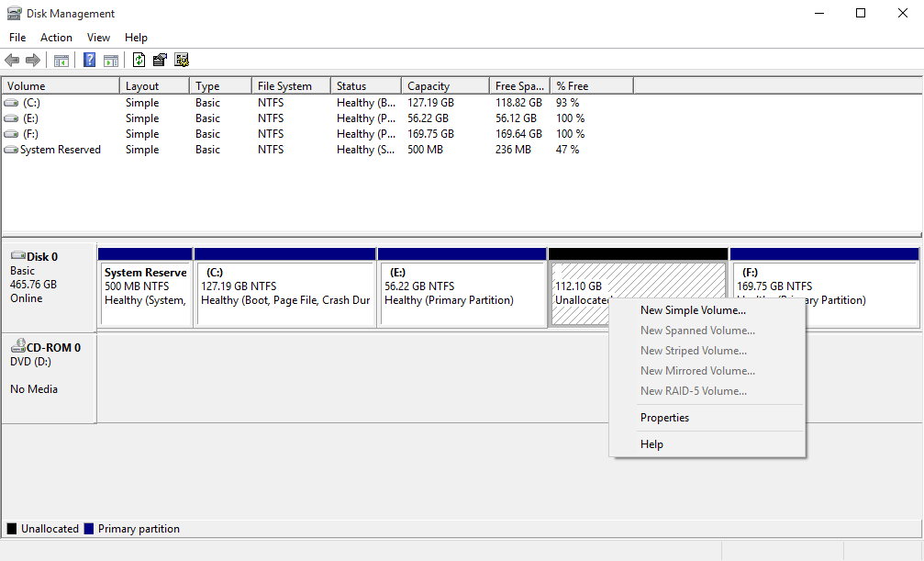924x561 pixels.
Task: Select the Disk 0 label panel
Action: (49, 287)
